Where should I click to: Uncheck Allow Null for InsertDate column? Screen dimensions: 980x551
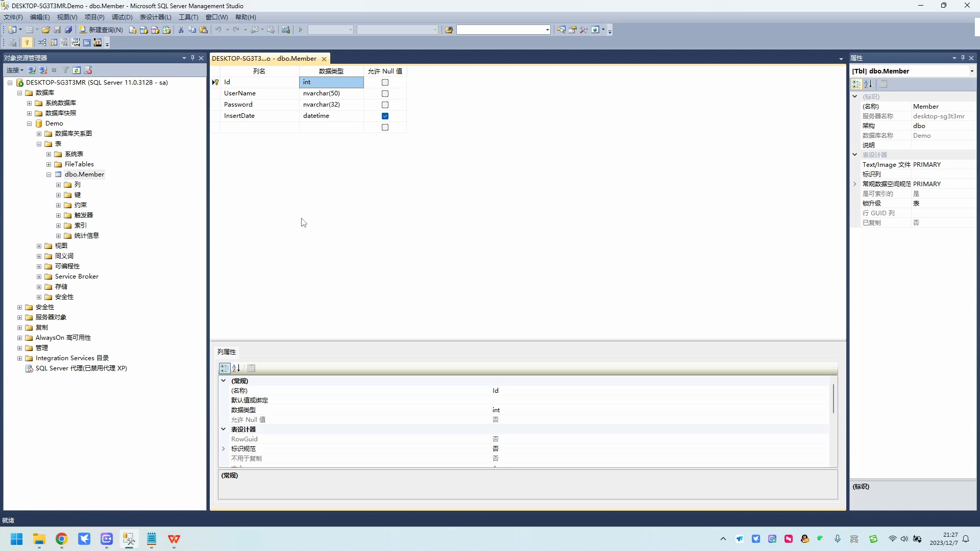coord(385,116)
